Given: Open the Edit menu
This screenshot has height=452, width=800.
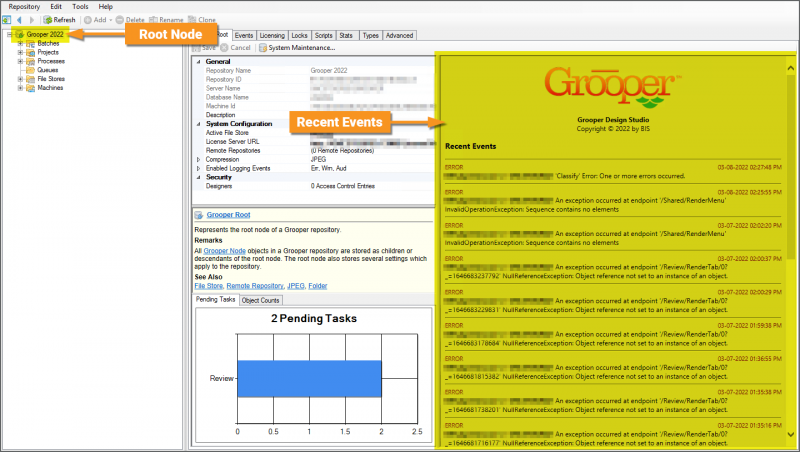Looking at the screenshot, I should click(56, 7).
